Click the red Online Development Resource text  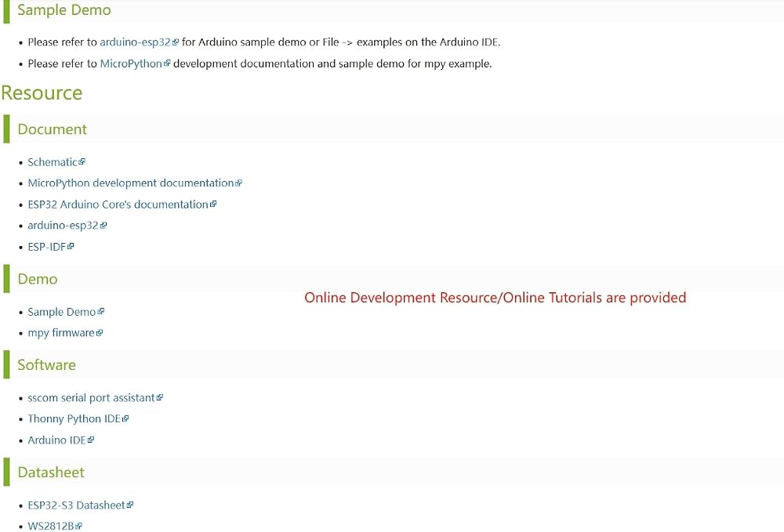click(495, 298)
